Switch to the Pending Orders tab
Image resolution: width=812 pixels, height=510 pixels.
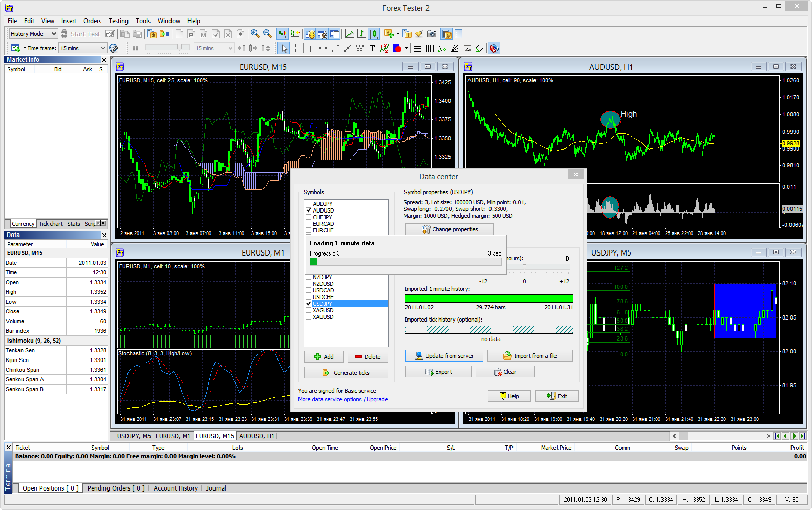pyautogui.click(x=116, y=488)
